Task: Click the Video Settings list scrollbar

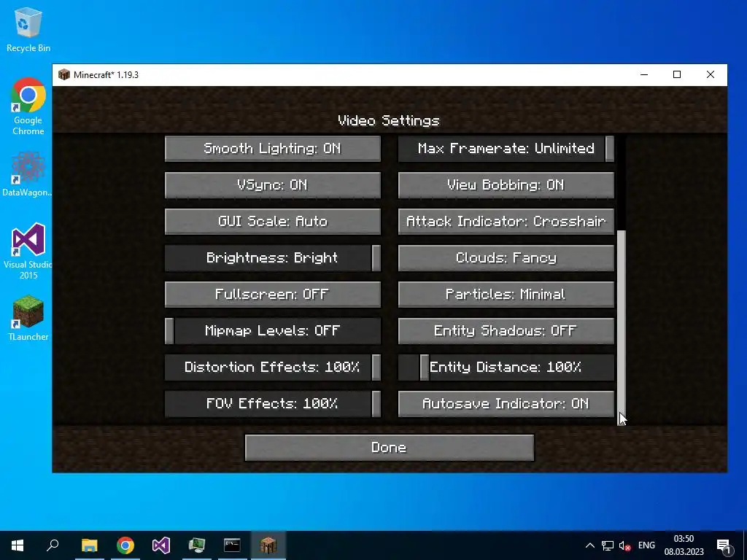Action: (x=622, y=326)
